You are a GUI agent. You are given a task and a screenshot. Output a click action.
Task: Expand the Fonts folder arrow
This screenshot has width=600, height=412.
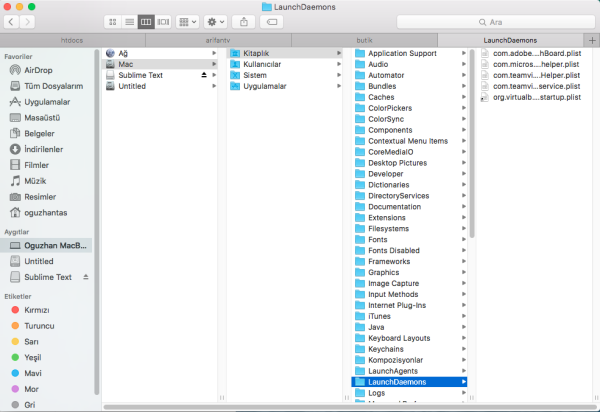463,239
